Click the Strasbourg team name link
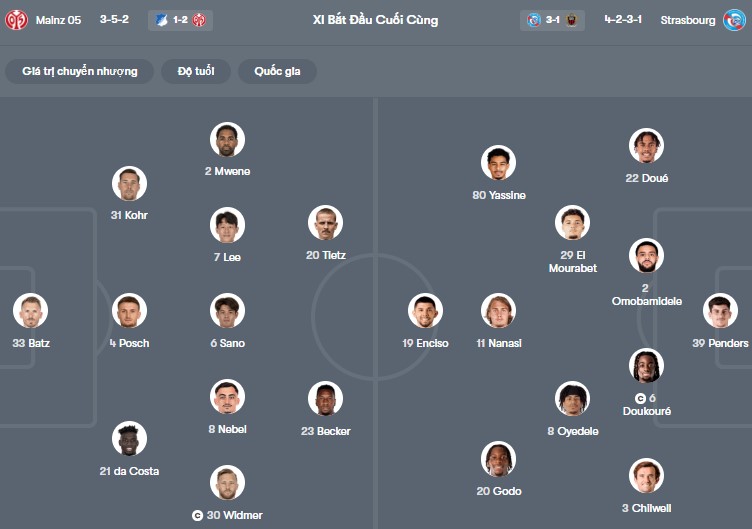The height and width of the screenshot is (529, 752). pyautogui.click(x=688, y=20)
